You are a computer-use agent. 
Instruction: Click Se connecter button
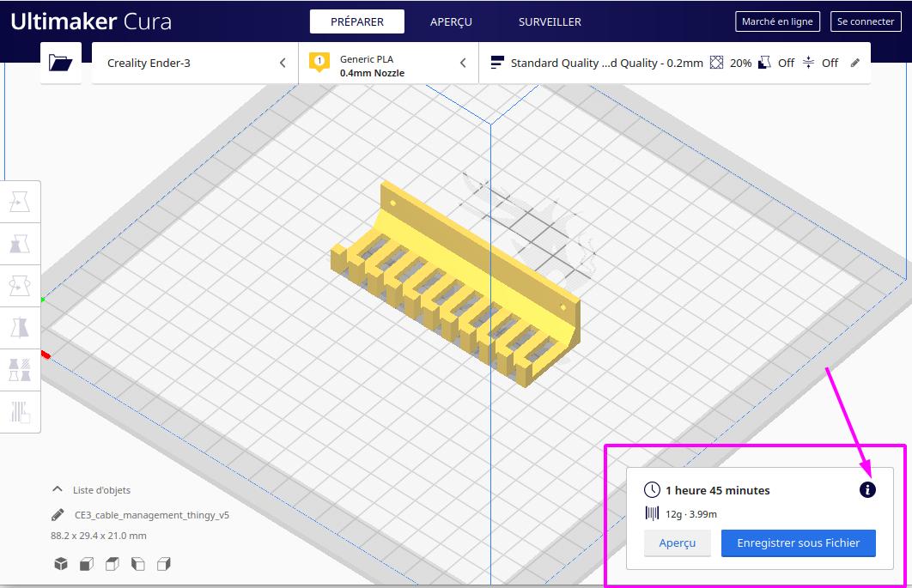pos(866,21)
